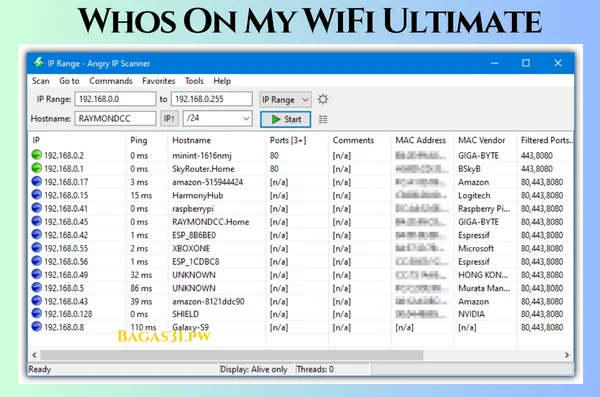
Task: Select hostname ESP_1CDBC8
Action: (x=196, y=261)
